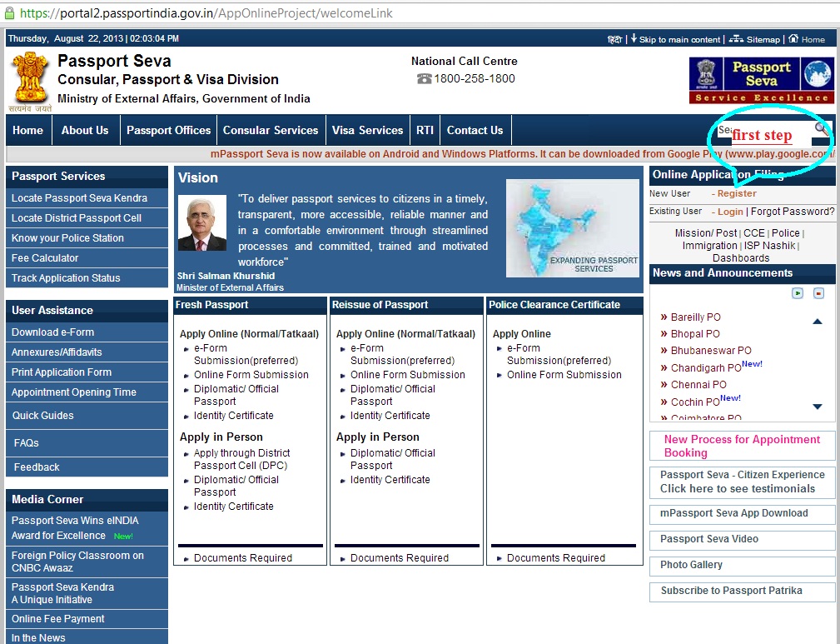Open Quick Guides
This screenshot has height=644, width=840.
click(x=87, y=416)
